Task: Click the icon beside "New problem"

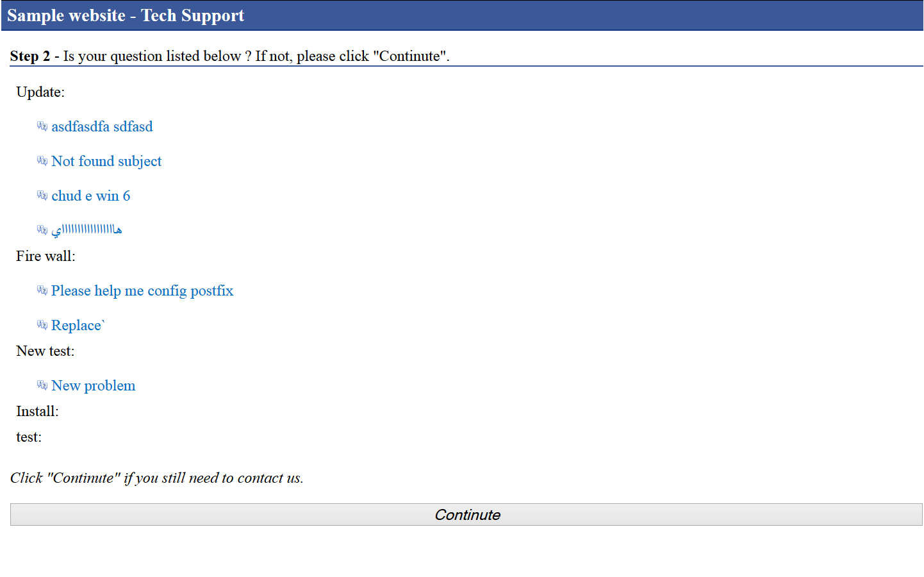Action: tap(42, 385)
